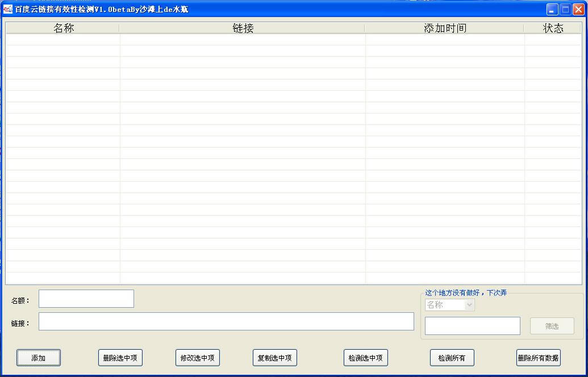Screen dimensions: 588x377
Task: Click the disabled 筛选 button
Action: tap(552, 326)
